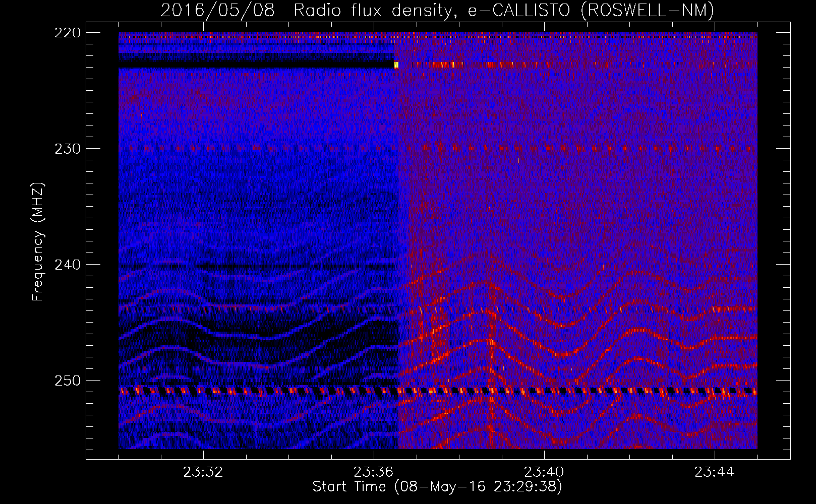Select the 250 frequency tick label
816x504 pixels.
pyautogui.click(x=67, y=381)
